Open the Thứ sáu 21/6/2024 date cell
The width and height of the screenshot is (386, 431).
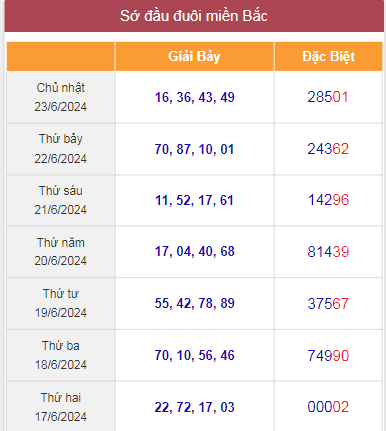point(61,200)
